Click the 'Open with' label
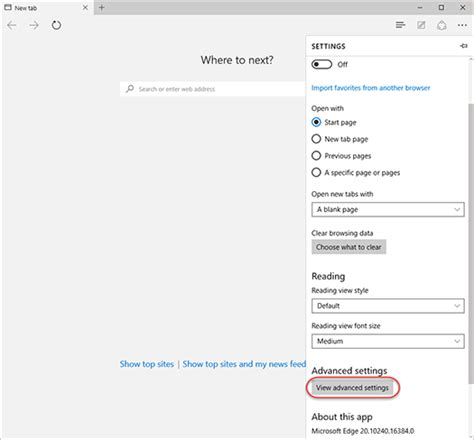 [328, 108]
